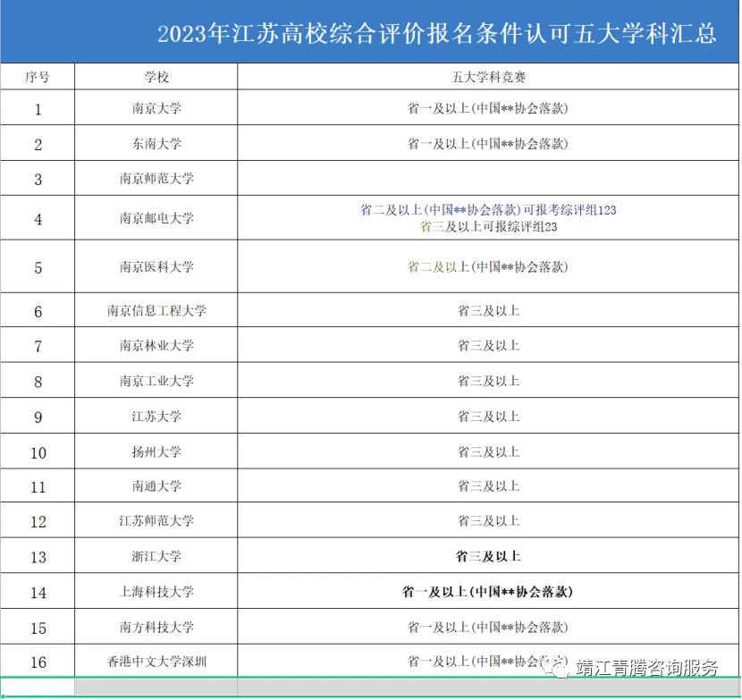Select the requirement cell in 南方科技大学 row
The width and height of the screenshot is (742, 700).
point(488,627)
